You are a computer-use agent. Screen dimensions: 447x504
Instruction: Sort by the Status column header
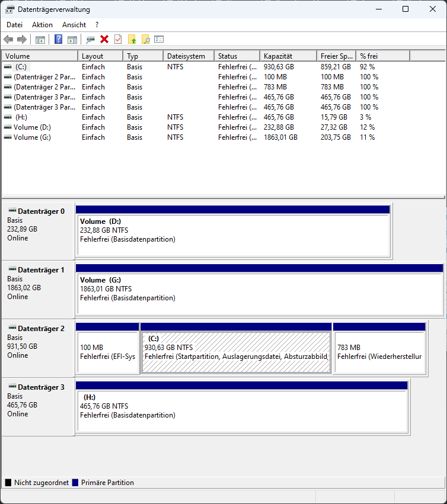pos(237,56)
